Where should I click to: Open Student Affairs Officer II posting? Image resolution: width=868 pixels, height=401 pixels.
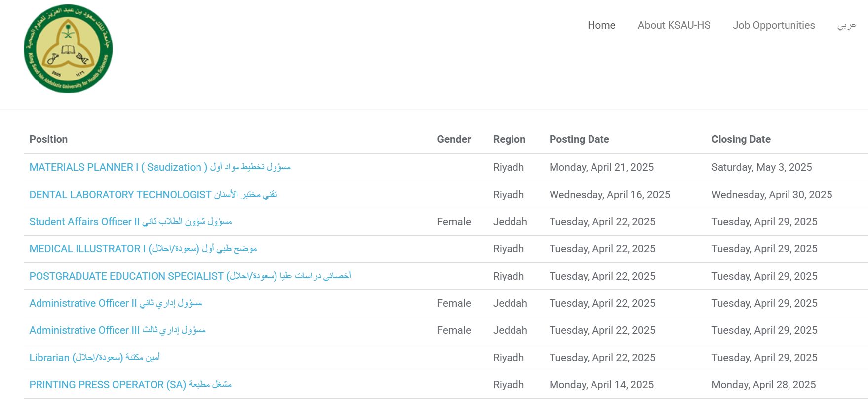130,222
